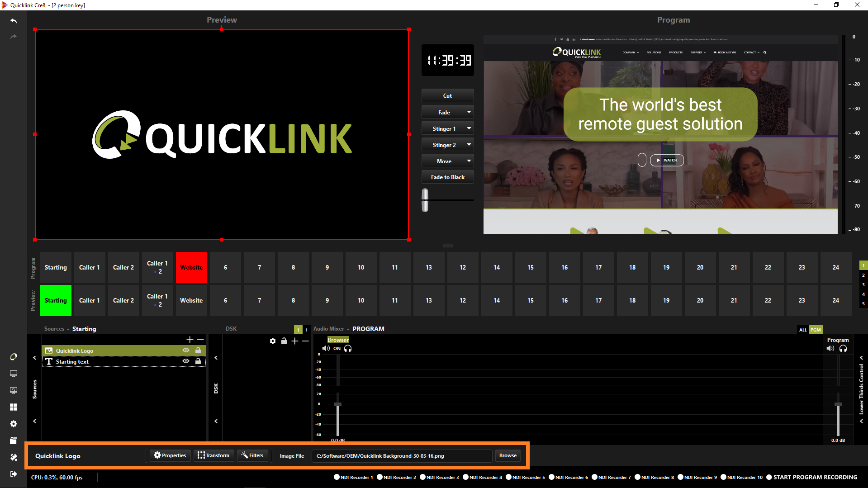The width and height of the screenshot is (868, 488).
Task: Select scene bank 5
Action: point(863,303)
